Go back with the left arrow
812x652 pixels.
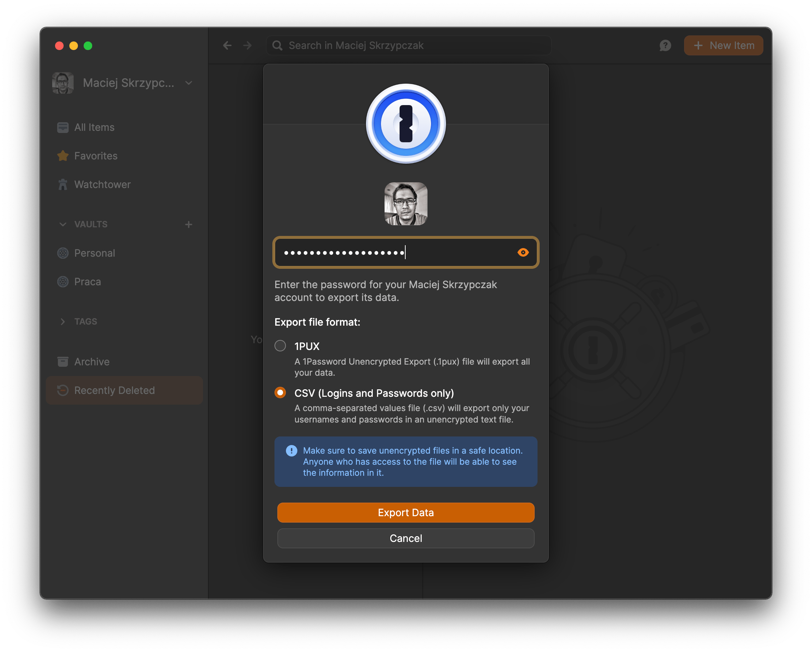tap(227, 46)
